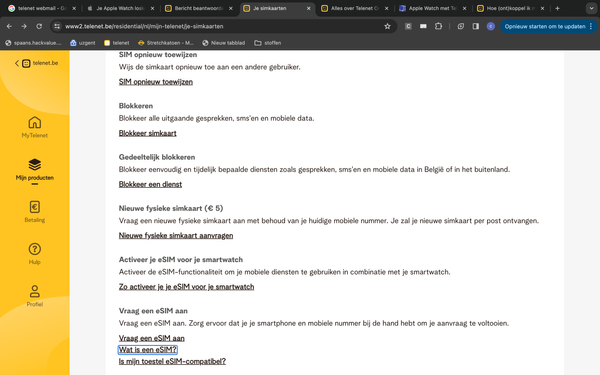Click the Blokkeer een dienst link

(150, 184)
